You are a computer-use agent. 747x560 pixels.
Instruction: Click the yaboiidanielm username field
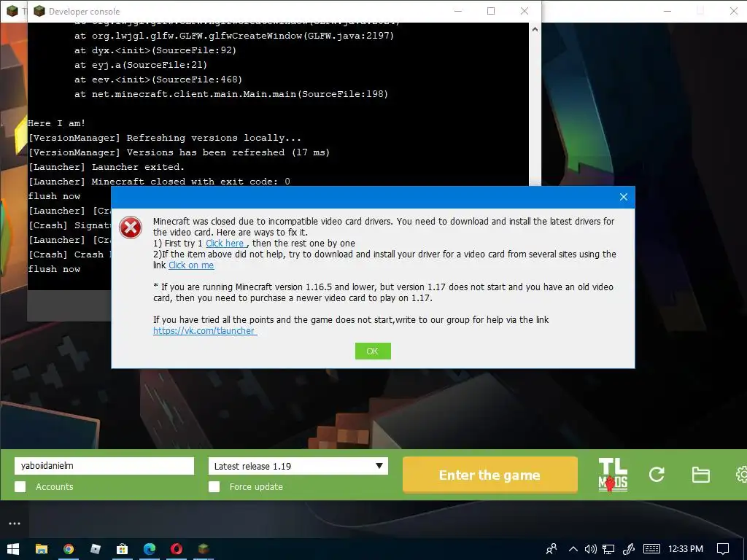(x=104, y=466)
